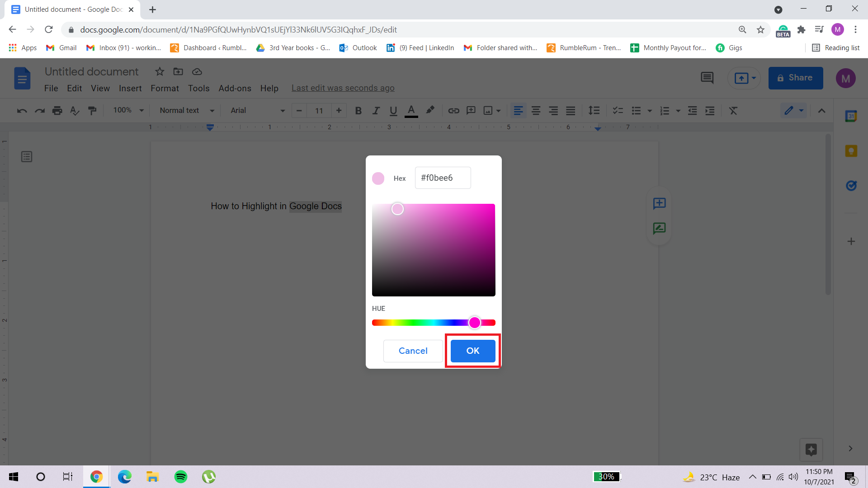Click the spelling and grammar check icon
Image resolution: width=868 pixels, height=488 pixels.
click(75, 111)
